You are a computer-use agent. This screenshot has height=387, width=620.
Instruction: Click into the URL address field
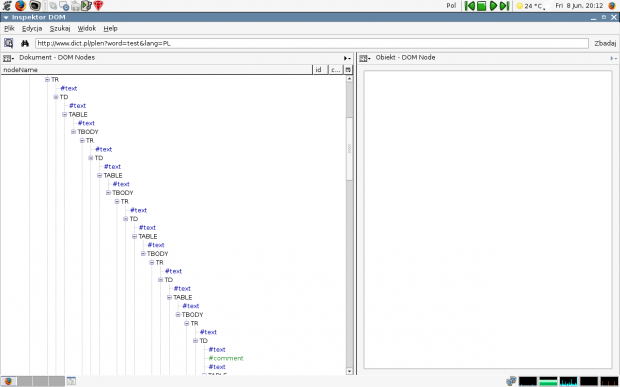click(x=312, y=43)
